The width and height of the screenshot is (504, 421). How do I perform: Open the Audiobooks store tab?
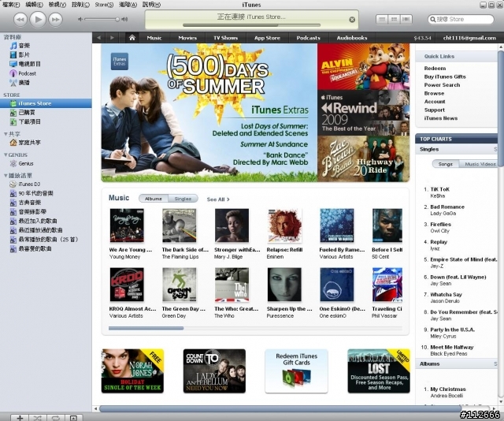point(352,38)
